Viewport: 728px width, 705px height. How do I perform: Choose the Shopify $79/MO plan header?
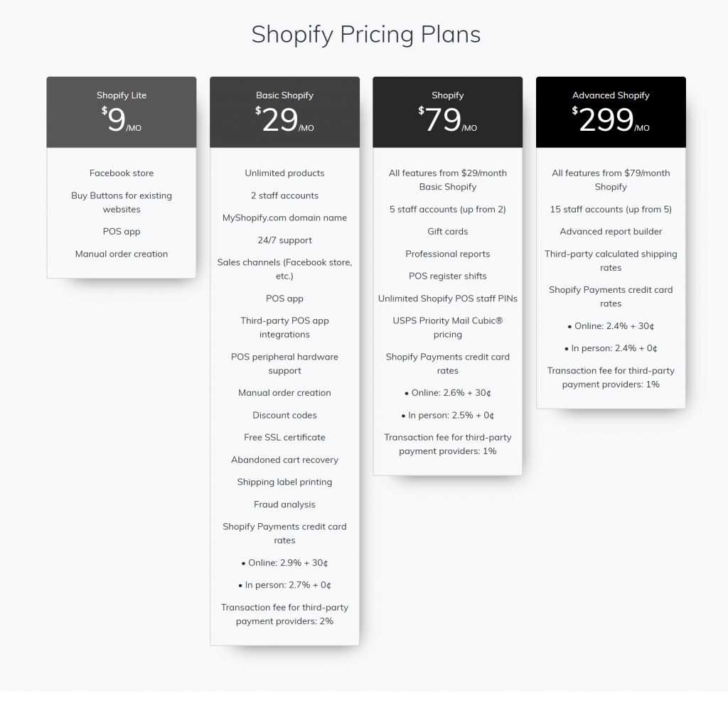tap(448, 112)
